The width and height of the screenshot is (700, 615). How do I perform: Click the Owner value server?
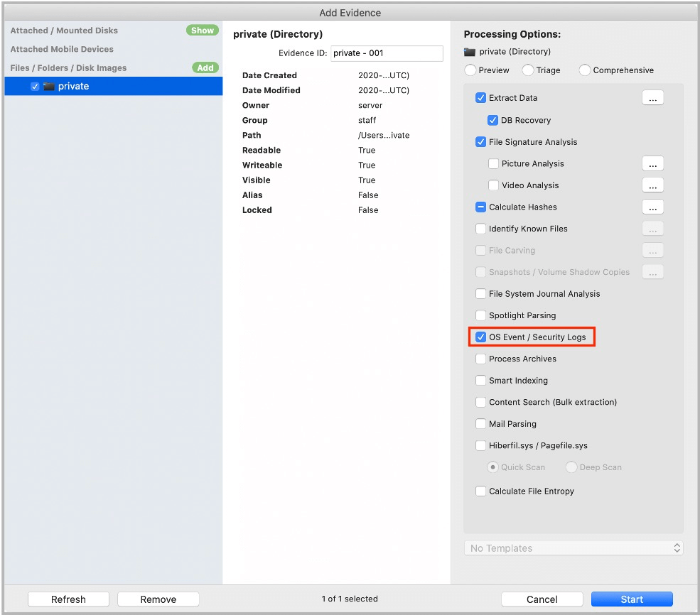370,105
